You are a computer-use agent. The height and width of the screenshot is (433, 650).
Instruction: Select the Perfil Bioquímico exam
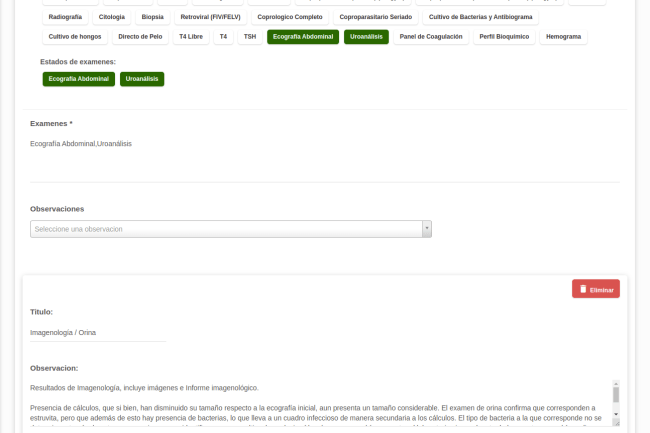(504, 37)
